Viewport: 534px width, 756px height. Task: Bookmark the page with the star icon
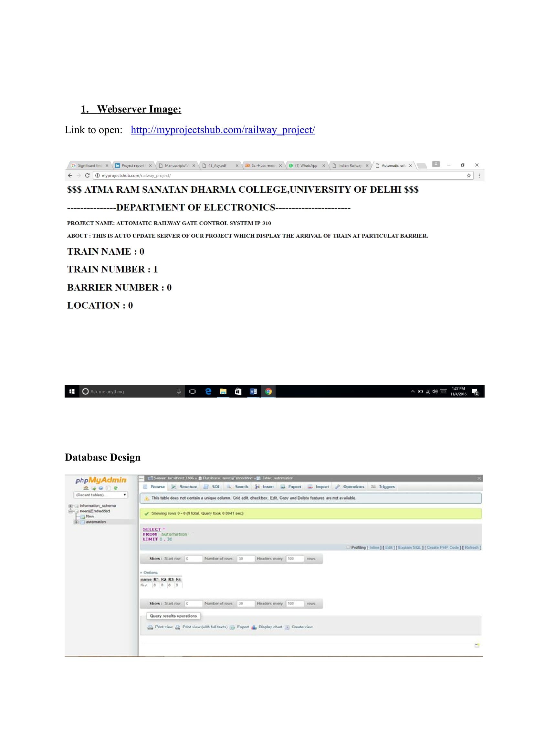coord(468,176)
